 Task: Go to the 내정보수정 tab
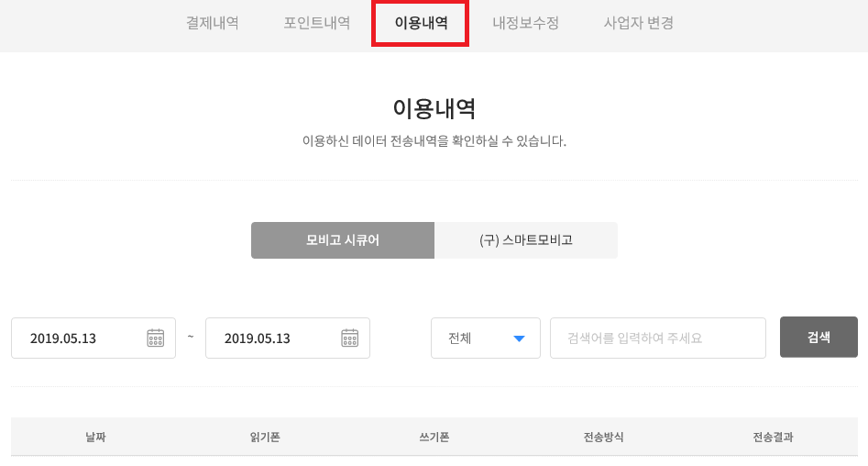pyautogui.click(x=525, y=23)
